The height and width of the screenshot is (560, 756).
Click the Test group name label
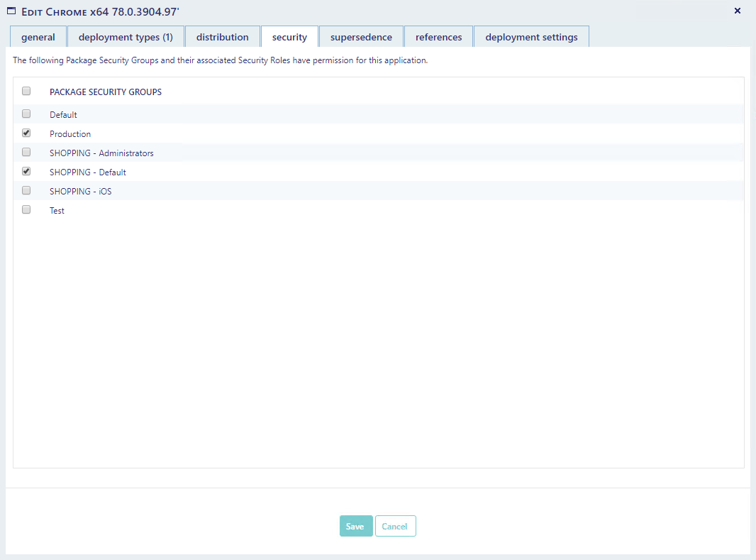click(x=57, y=211)
